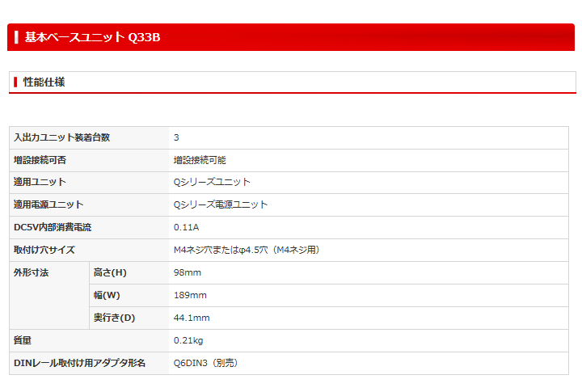The image size is (582, 392).
Task: Select the 適用ユニット label
Action: pyautogui.click(x=40, y=183)
